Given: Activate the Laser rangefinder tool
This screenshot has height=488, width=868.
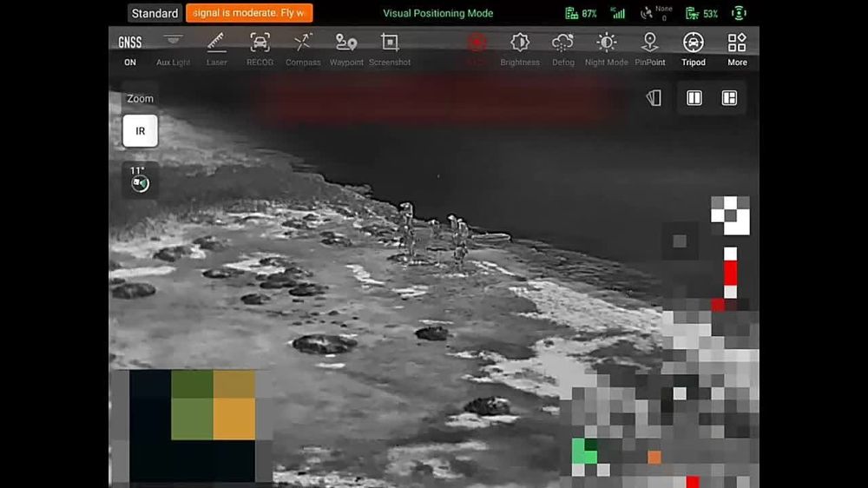Looking at the screenshot, I should [x=216, y=49].
